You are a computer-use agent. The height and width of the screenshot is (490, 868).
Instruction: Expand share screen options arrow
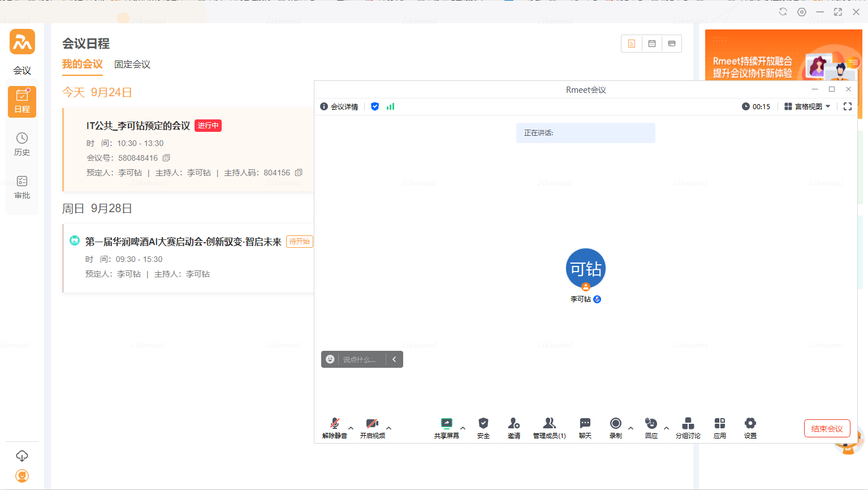(x=463, y=428)
